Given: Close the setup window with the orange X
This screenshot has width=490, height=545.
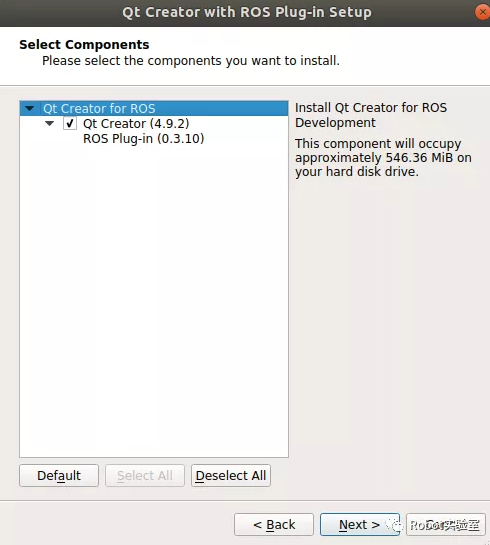Looking at the screenshot, I should pyautogui.click(x=482, y=12).
